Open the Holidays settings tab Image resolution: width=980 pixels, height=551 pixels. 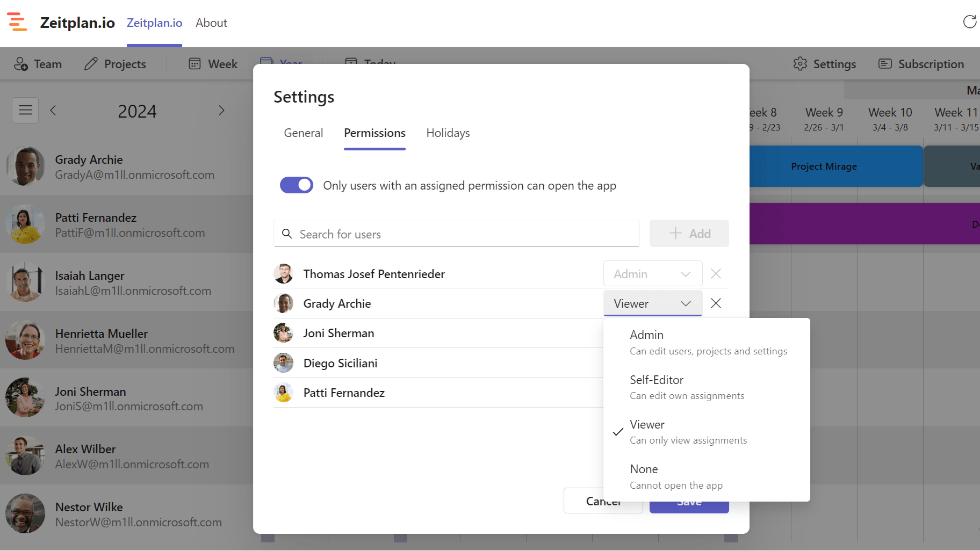tap(448, 133)
